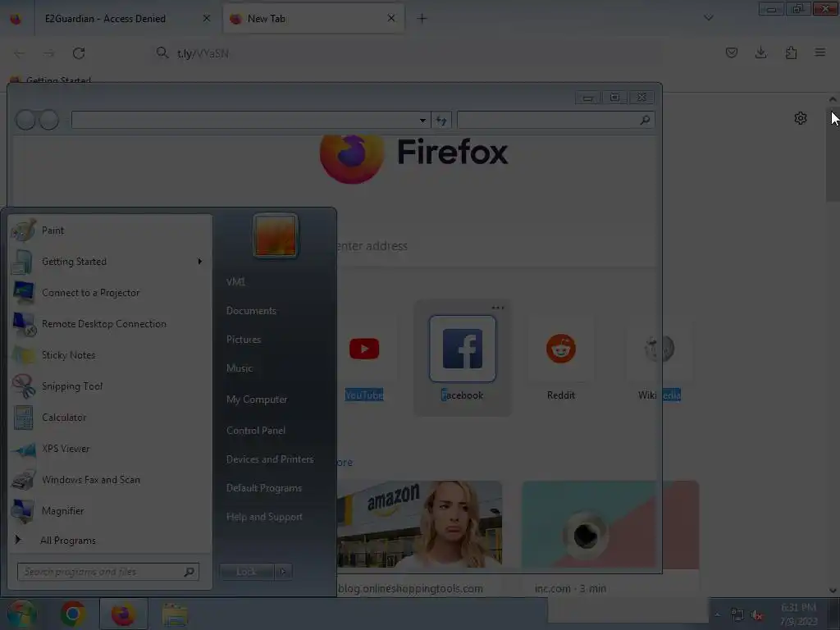Viewport: 840px width, 630px height.
Task: Open Default Programs
Action: tap(264, 489)
